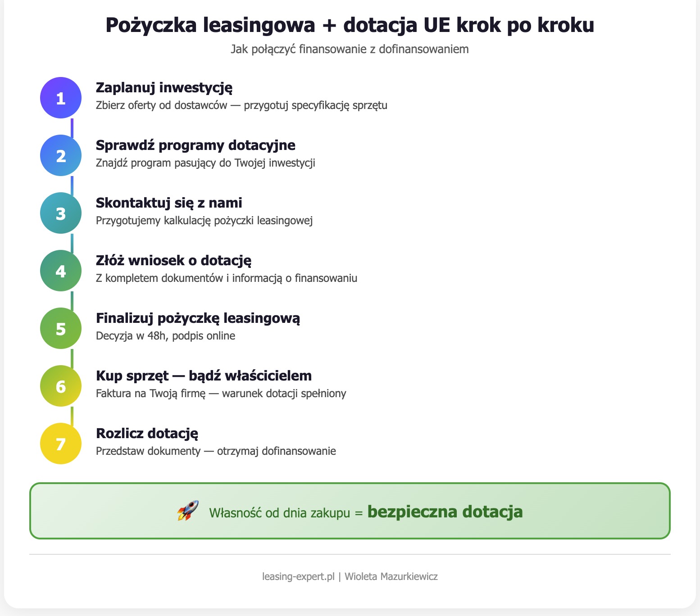Expand 'Finalizuj pożyczkę leasingową' details
Screen dimensions: 700x616
(x=198, y=318)
